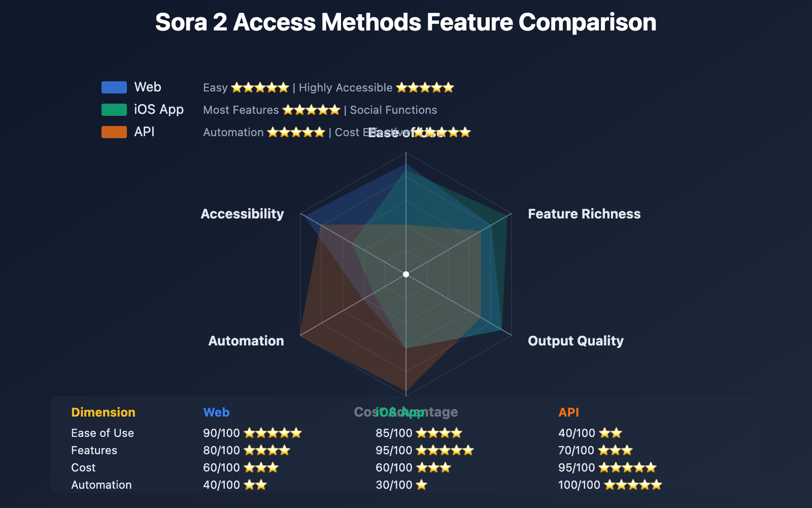Click the orange API legend swatch
Image resolution: width=812 pixels, height=508 pixels.
point(114,132)
